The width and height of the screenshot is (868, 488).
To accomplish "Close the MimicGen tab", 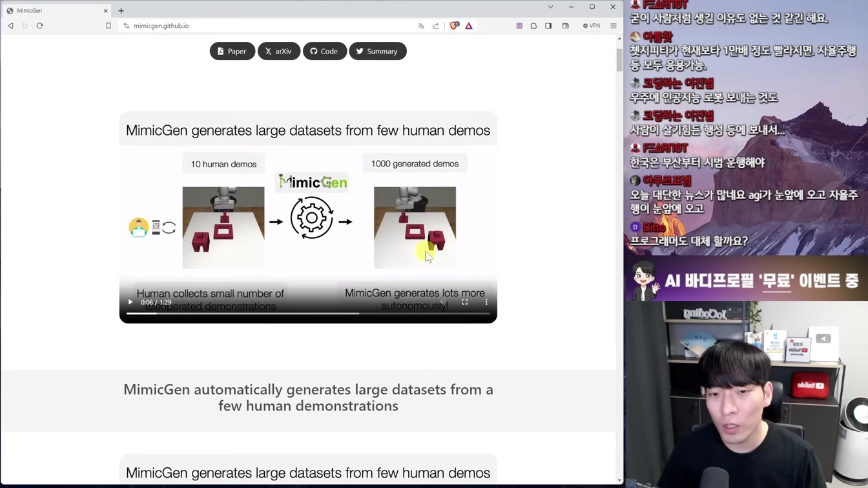I will [x=106, y=10].
